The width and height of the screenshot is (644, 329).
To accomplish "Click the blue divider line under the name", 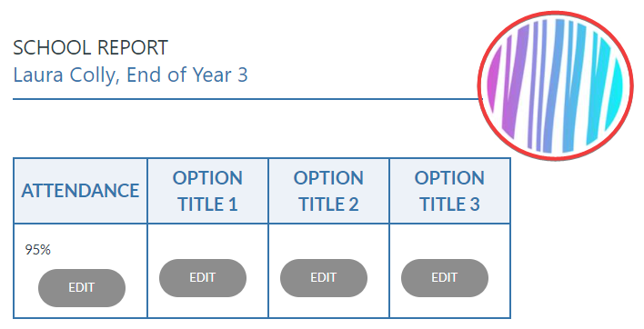I will pos(246,99).
